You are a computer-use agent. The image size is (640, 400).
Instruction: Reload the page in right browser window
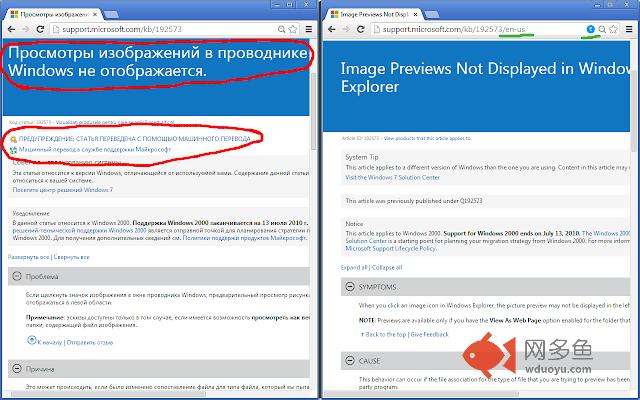coord(360,29)
